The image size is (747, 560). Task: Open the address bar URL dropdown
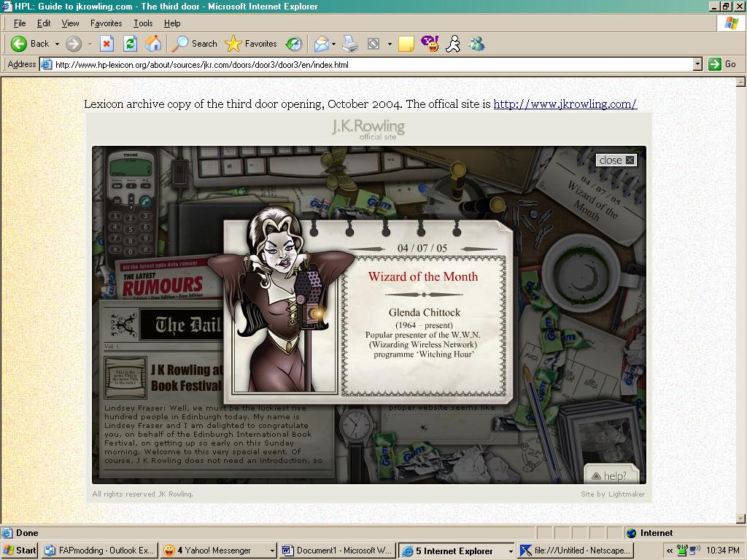(x=697, y=64)
